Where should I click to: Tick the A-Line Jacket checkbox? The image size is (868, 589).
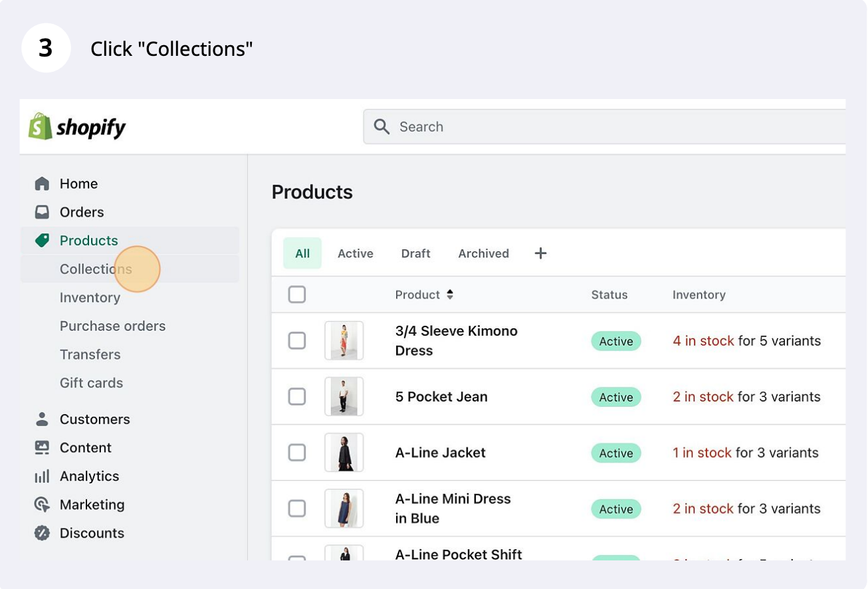pyautogui.click(x=297, y=452)
